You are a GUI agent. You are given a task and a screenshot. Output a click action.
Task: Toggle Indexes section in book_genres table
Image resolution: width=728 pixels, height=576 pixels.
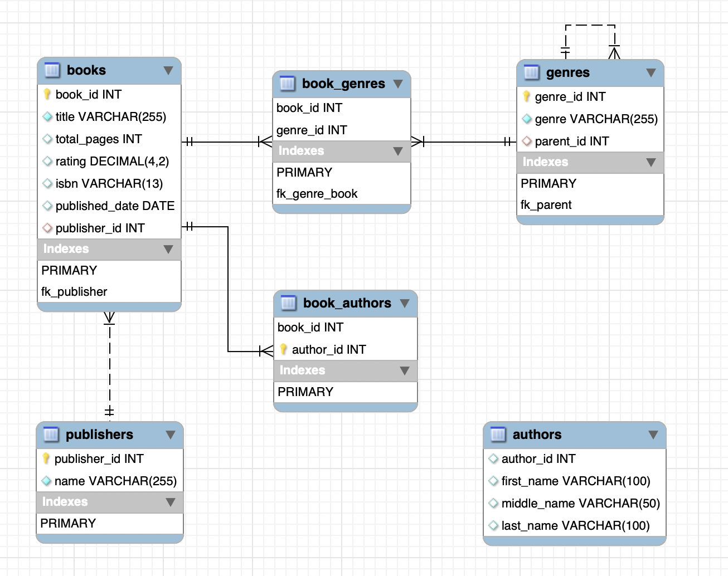tap(398, 151)
